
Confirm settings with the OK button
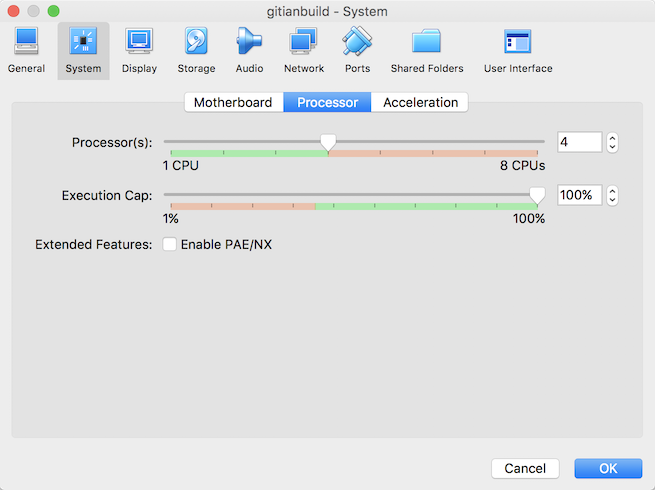608,468
